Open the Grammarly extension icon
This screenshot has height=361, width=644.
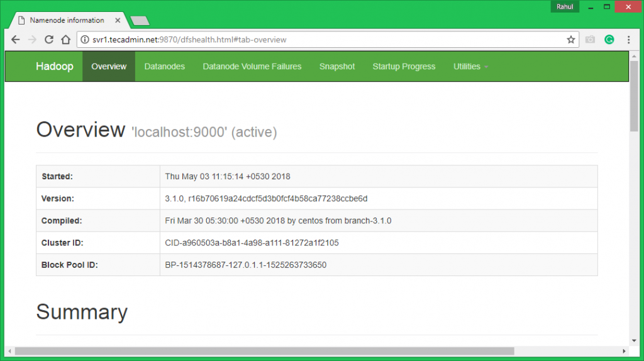coord(609,40)
